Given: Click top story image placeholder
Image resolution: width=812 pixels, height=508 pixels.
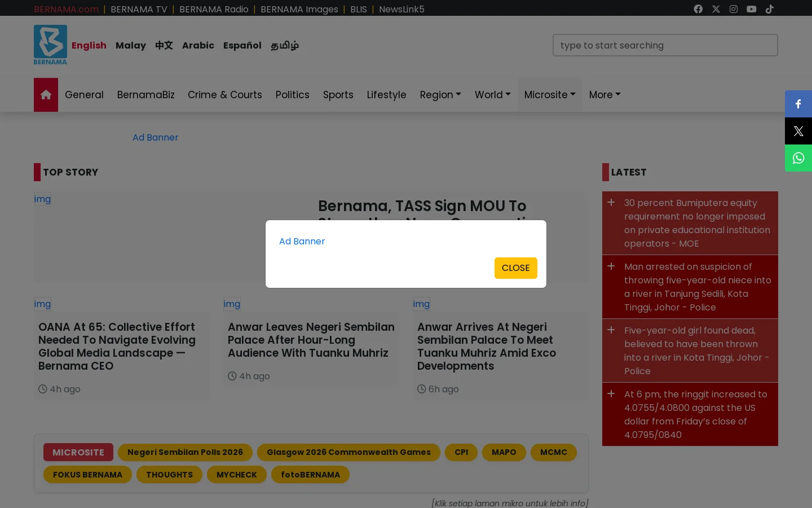Looking at the screenshot, I should click(x=42, y=199).
